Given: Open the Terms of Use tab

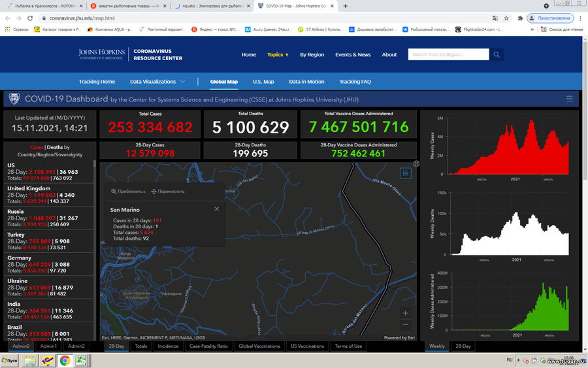Looking at the screenshot, I should pyautogui.click(x=348, y=346).
